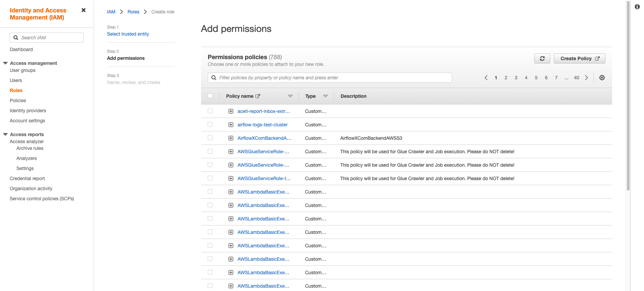Image resolution: width=644 pixels, height=291 pixels.
Task: Go to page 7 of policies
Action: (556, 78)
